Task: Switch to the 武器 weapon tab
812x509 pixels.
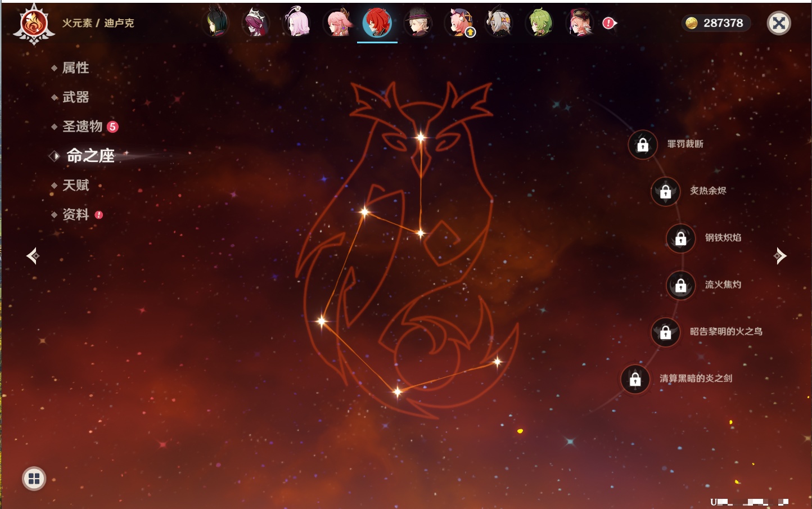Action: coord(75,97)
